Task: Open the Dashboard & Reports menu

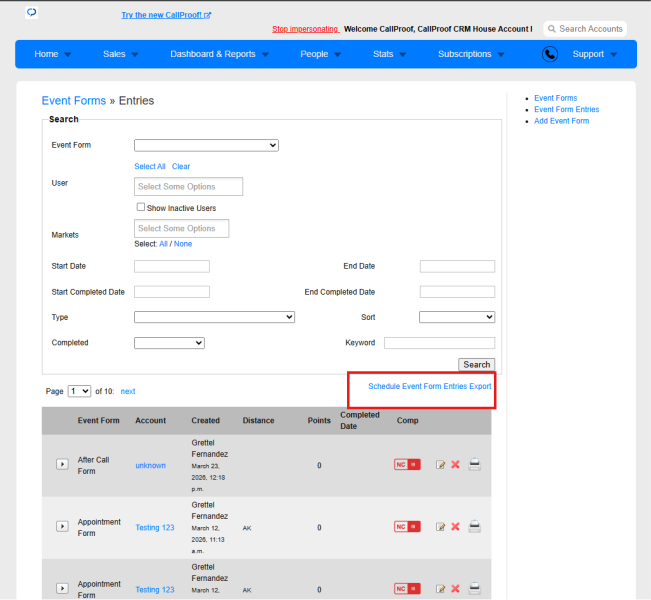Action: click(219, 54)
